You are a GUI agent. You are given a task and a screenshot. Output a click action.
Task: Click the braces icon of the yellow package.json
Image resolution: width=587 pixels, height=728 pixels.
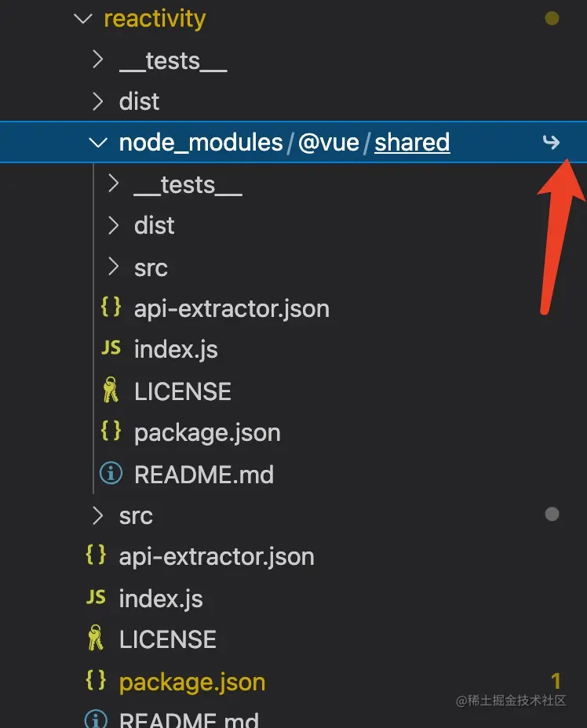96,681
